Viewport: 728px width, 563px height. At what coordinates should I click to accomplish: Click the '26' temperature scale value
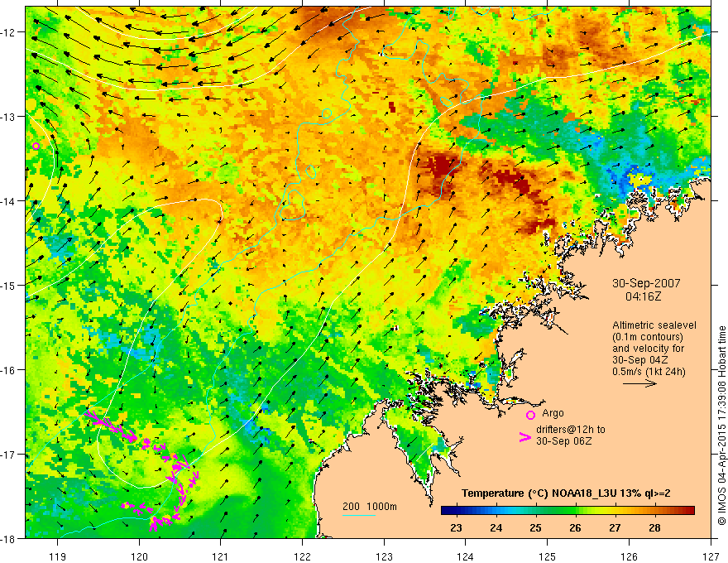point(575,527)
